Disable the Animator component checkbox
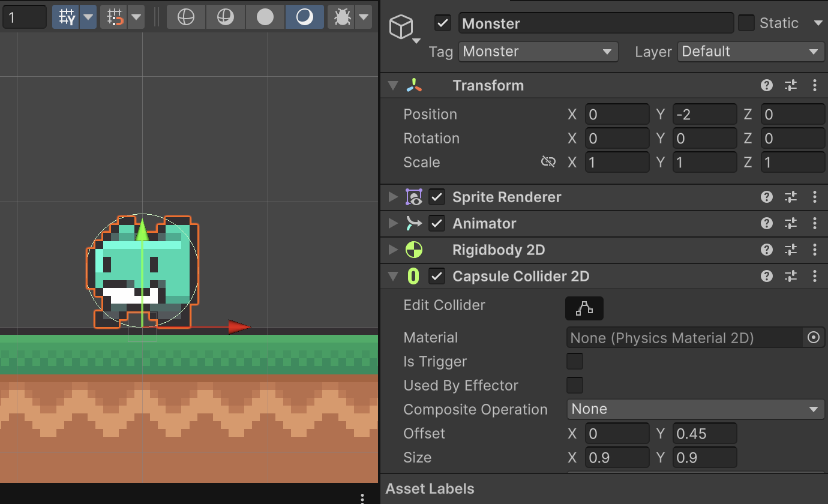 point(437,223)
